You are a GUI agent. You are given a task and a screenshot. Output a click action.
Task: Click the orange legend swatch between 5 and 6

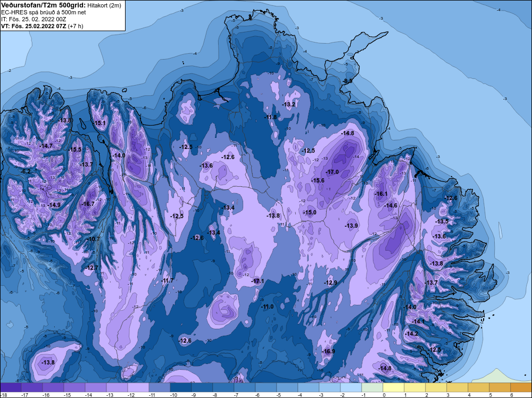pos(500,387)
